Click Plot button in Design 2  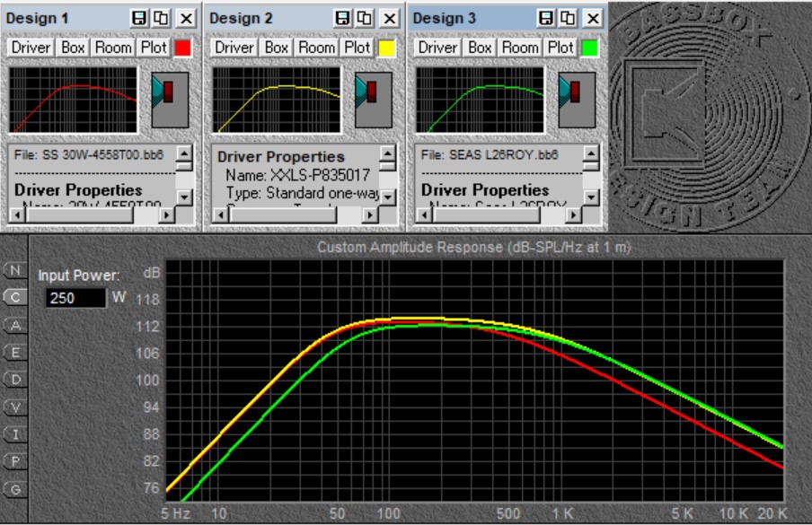(357, 48)
